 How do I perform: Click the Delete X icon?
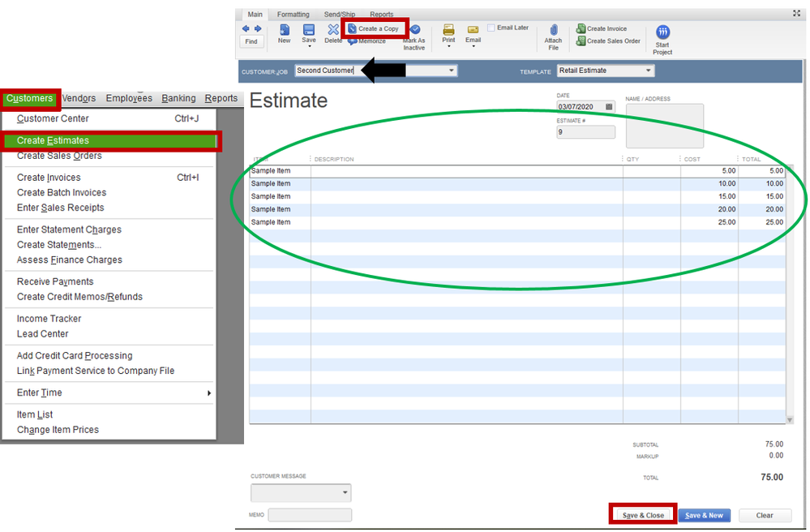coord(333,29)
